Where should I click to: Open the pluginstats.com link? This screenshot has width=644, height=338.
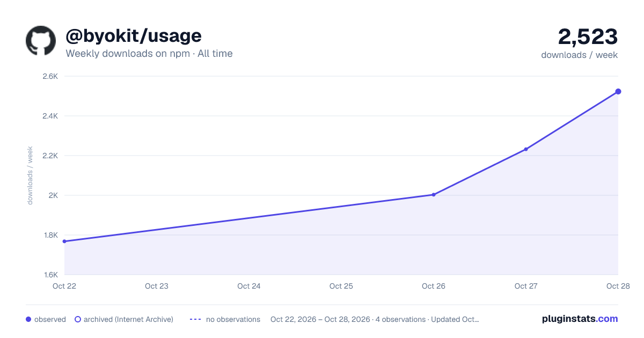(x=580, y=319)
